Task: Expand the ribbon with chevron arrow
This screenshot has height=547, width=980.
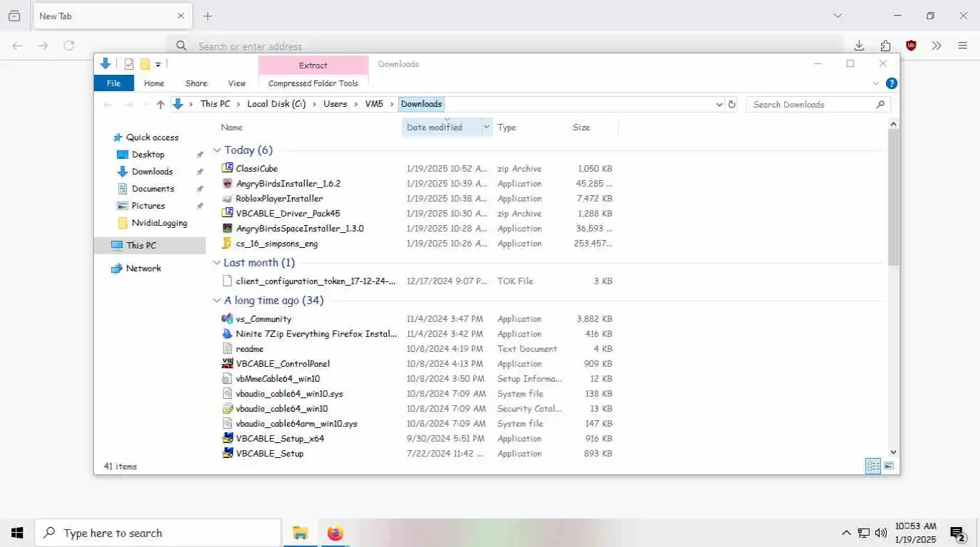Action: (876, 83)
